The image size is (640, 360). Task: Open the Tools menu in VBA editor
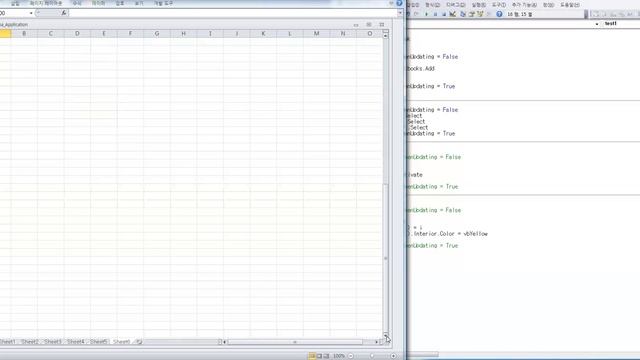(499, 5)
